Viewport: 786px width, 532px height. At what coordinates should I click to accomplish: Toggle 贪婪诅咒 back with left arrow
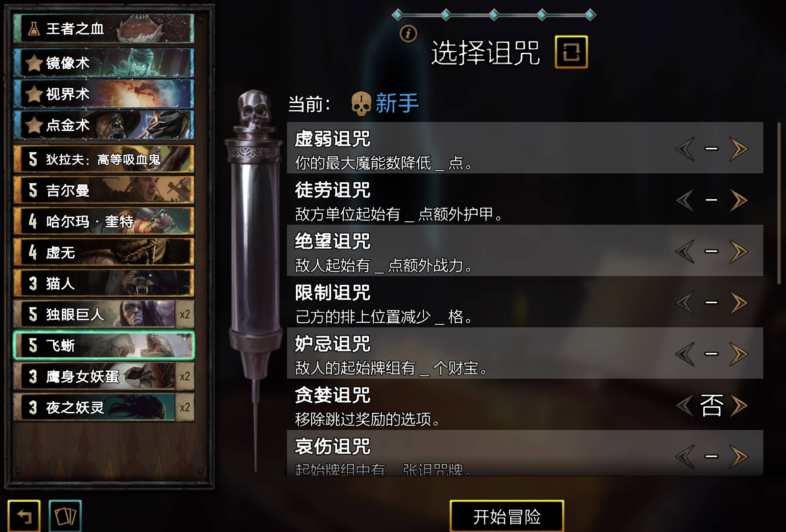[685, 405]
